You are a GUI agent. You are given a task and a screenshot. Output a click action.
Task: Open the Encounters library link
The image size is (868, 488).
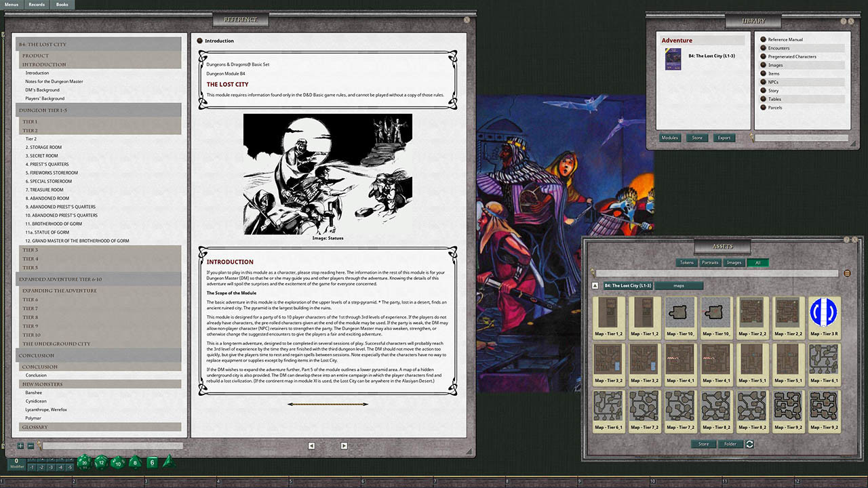pos(778,48)
